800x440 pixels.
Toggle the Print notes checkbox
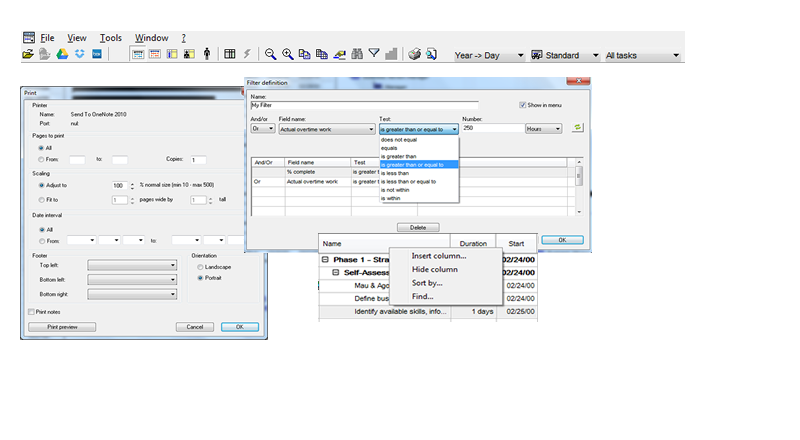[x=32, y=311]
